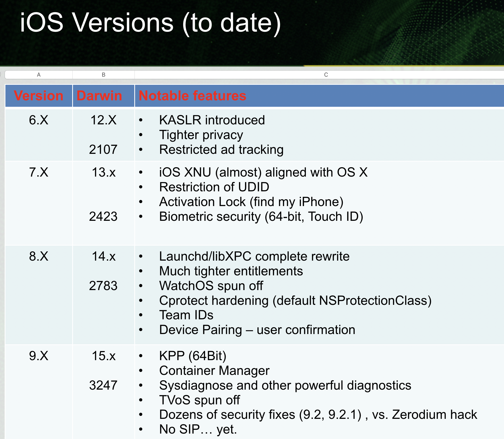
Task: Select the 7.X version cell
Action: click(39, 172)
